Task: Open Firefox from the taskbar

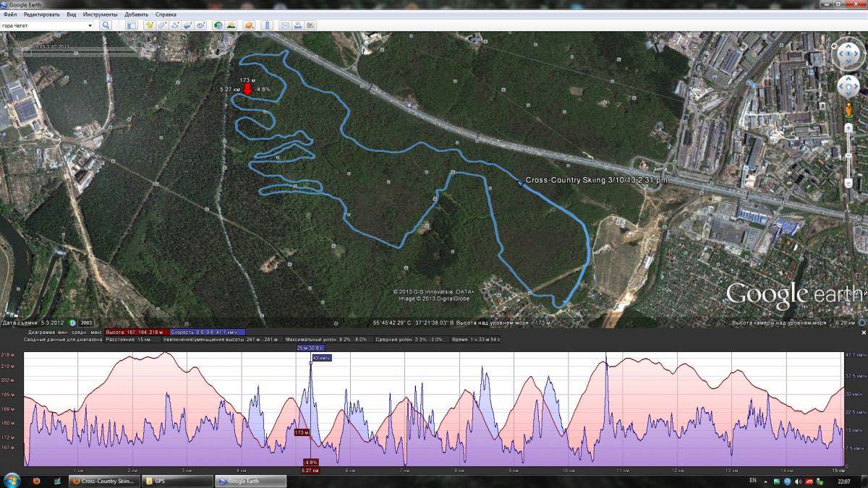Action: click(x=36, y=481)
